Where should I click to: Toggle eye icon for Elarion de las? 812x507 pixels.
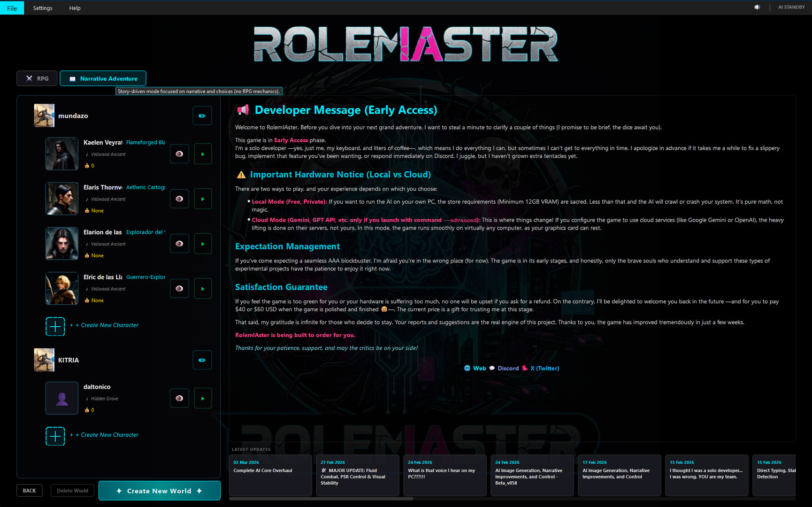(x=179, y=244)
